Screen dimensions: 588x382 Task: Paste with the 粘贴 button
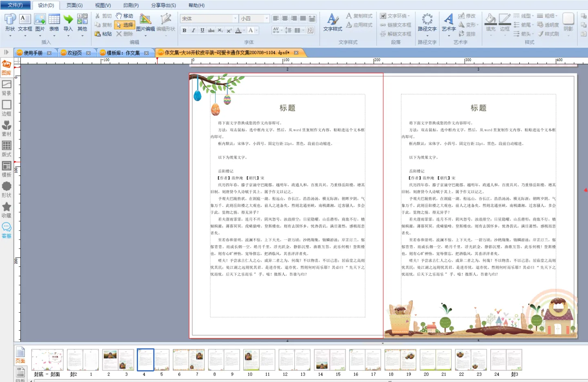[x=103, y=34]
